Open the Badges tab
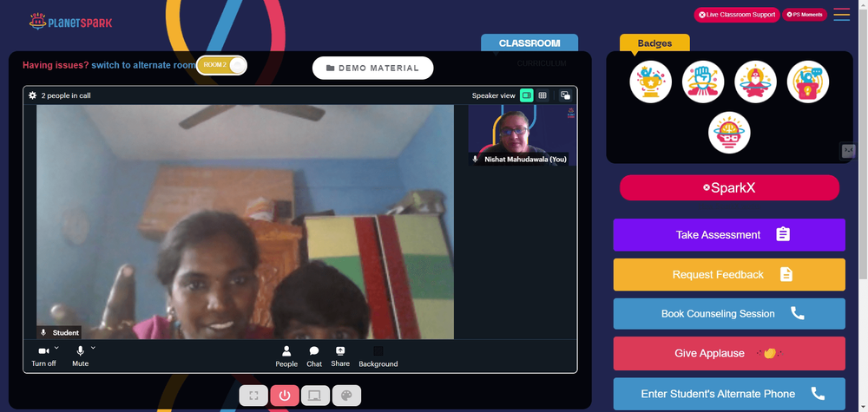 point(654,43)
